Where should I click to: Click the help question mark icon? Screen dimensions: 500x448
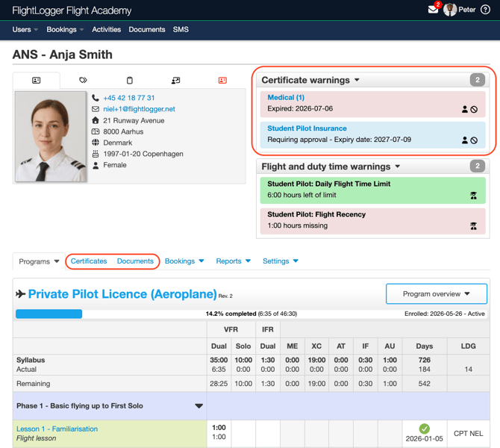(485, 10)
